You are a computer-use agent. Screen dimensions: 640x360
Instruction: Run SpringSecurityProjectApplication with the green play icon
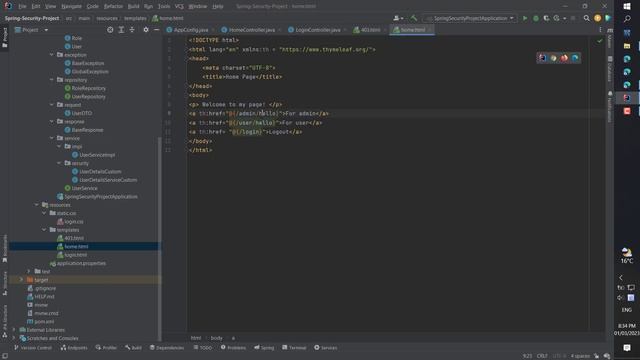(x=525, y=18)
